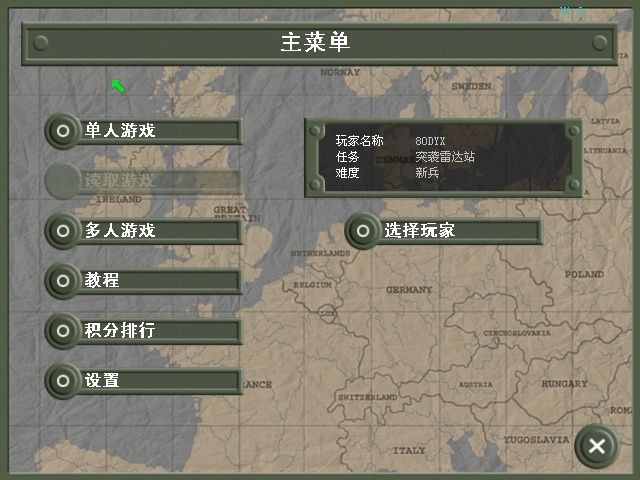Screen dimensions: 640x480
Task: Click the round icon beside 单人游戏
Action: [63, 130]
